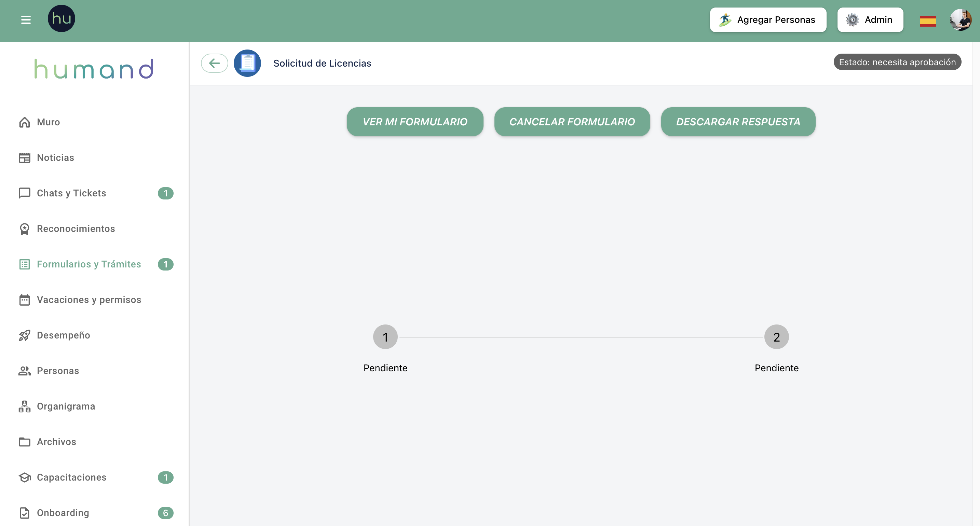The width and height of the screenshot is (980, 526).
Task: Click the humand wordmark logo
Action: coord(94,69)
